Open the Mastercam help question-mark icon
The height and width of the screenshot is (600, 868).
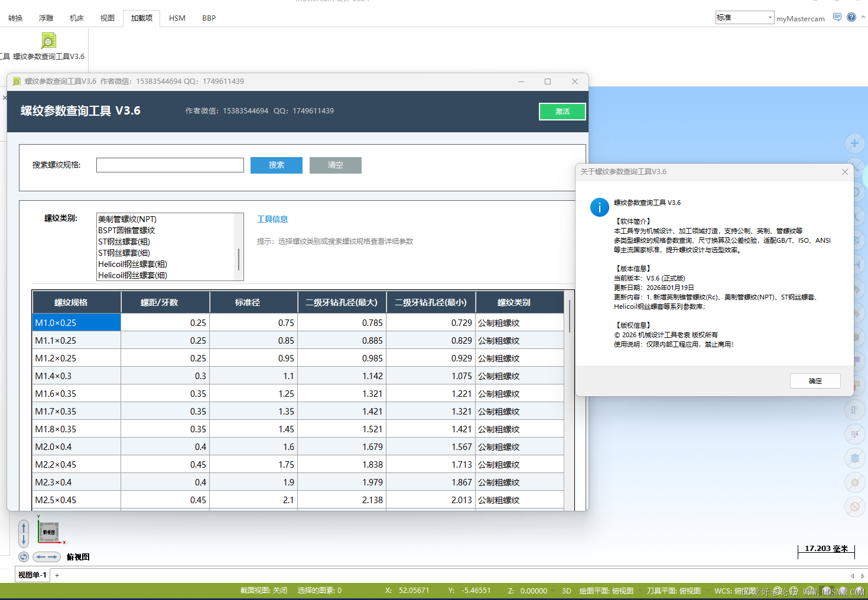pyautogui.click(x=851, y=17)
